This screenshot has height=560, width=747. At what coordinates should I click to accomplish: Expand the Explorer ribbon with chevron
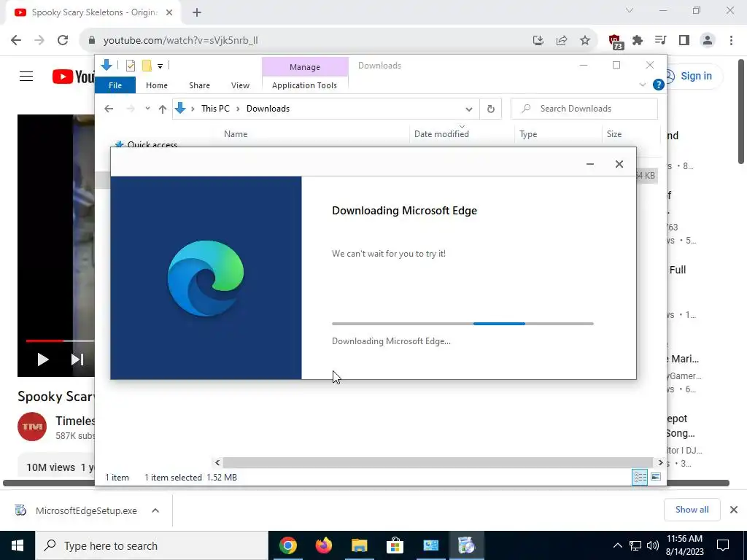(643, 85)
